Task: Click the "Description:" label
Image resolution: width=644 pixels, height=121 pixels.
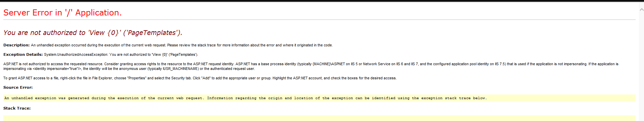Action: 16,45
